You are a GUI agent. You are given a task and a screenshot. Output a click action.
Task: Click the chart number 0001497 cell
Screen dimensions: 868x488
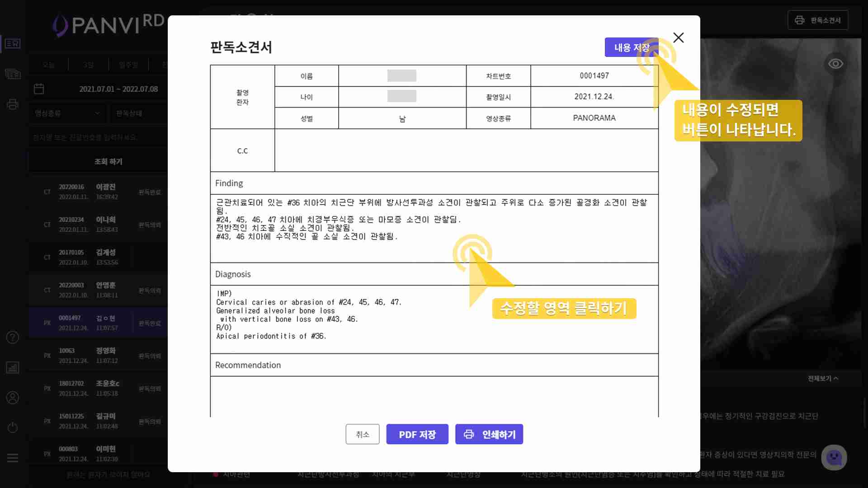pyautogui.click(x=594, y=76)
